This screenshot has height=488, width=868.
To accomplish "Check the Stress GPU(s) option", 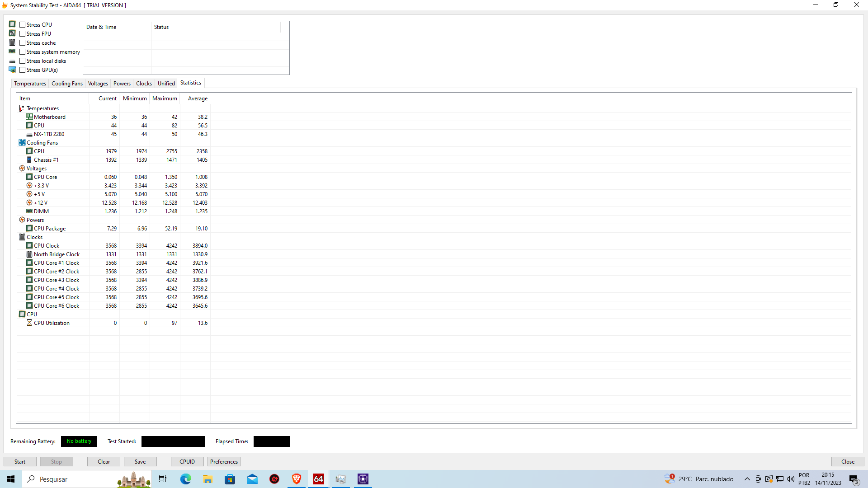I will coord(22,70).
